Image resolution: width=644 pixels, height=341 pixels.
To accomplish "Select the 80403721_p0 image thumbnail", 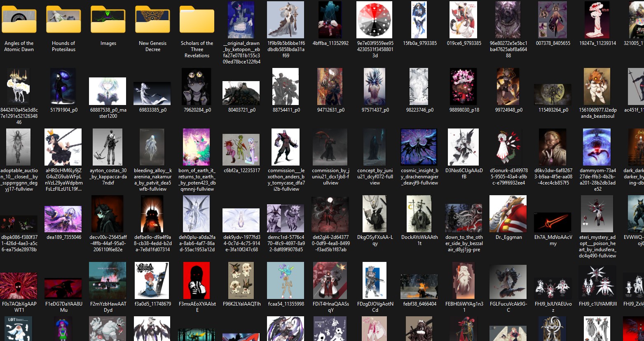I will [241, 93].
